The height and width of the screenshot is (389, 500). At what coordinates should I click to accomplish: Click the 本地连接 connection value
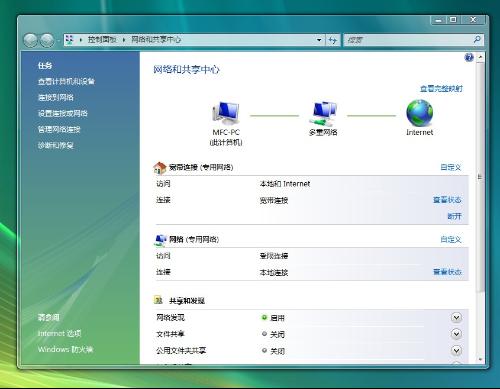click(x=274, y=273)
